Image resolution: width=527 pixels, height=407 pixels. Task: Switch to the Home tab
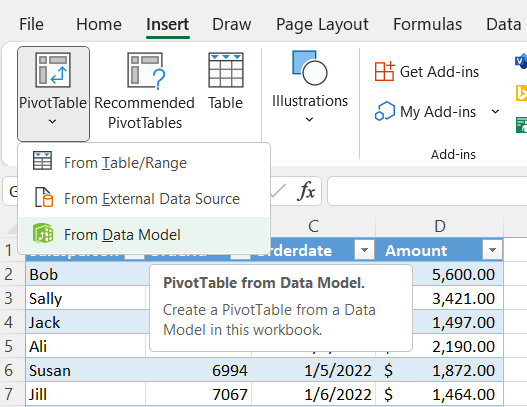pos(99,25)
